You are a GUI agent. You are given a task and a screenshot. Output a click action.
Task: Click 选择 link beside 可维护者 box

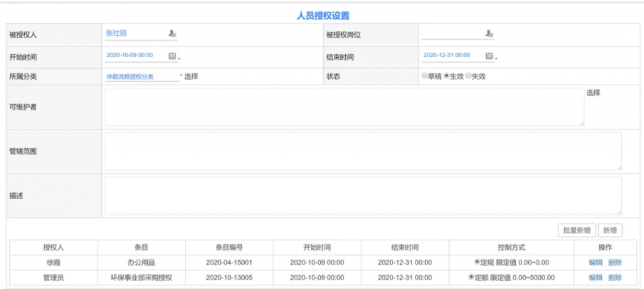593,93
